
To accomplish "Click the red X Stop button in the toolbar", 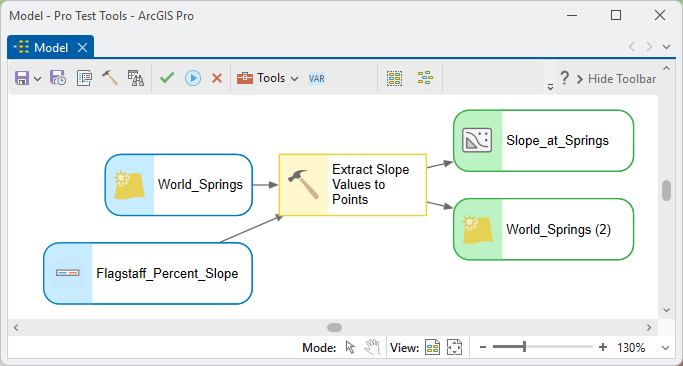I will (217, 78).
